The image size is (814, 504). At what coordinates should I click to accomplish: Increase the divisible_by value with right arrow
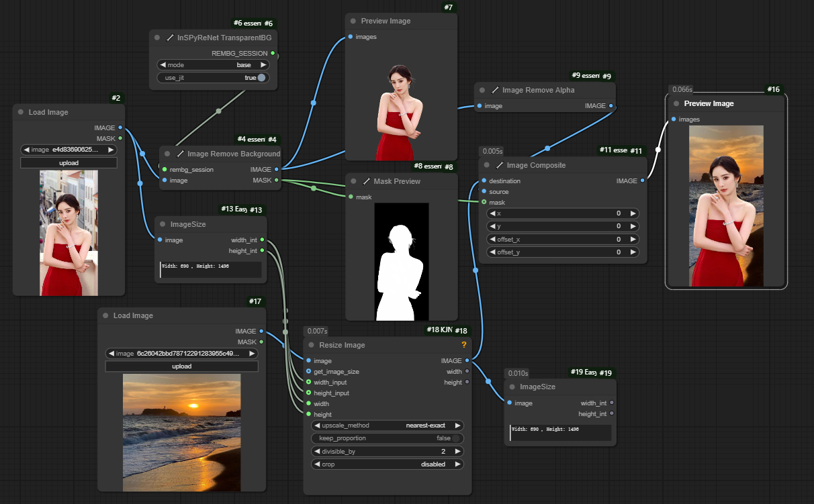coord(458,451)
